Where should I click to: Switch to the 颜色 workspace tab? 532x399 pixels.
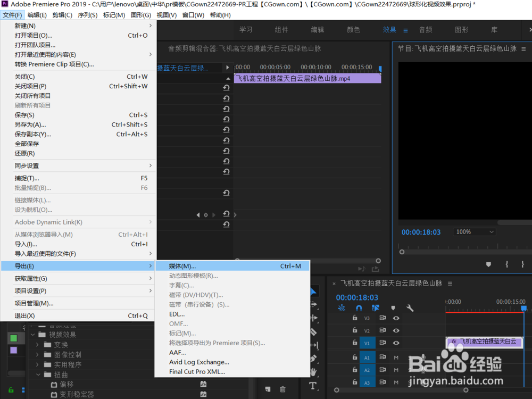(353, 30)
